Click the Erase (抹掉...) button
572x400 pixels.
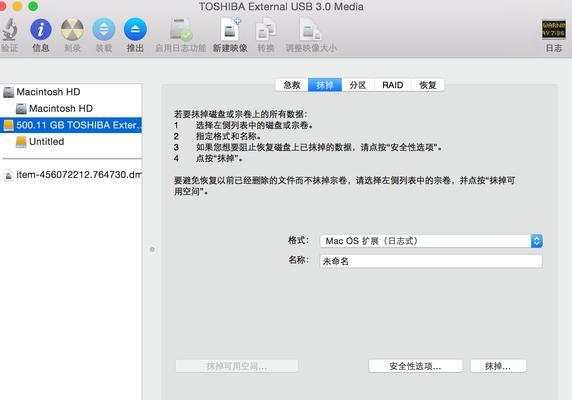(x=498, y=366)
